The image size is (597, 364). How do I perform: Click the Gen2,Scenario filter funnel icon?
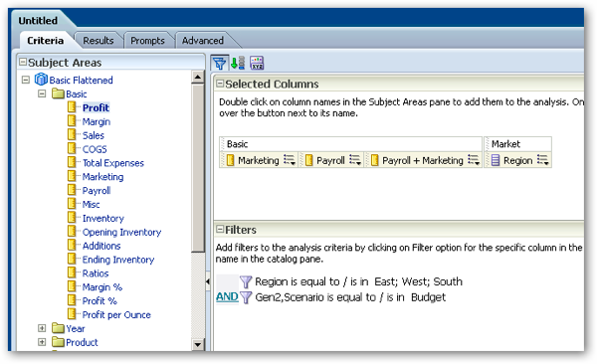click(246, 297)
